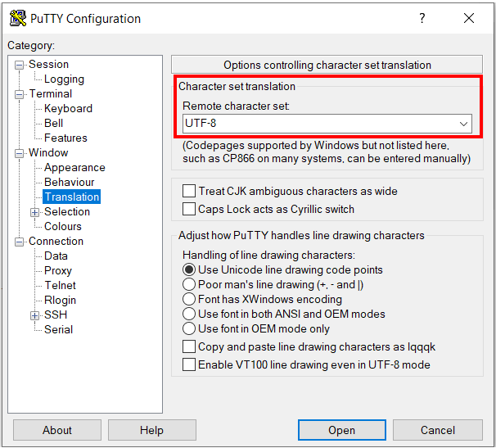Image resolution: width=496 pixels, height=448 pixels.
Task: Select Poor man's line drawing option
Action: [x=189, y=284]
